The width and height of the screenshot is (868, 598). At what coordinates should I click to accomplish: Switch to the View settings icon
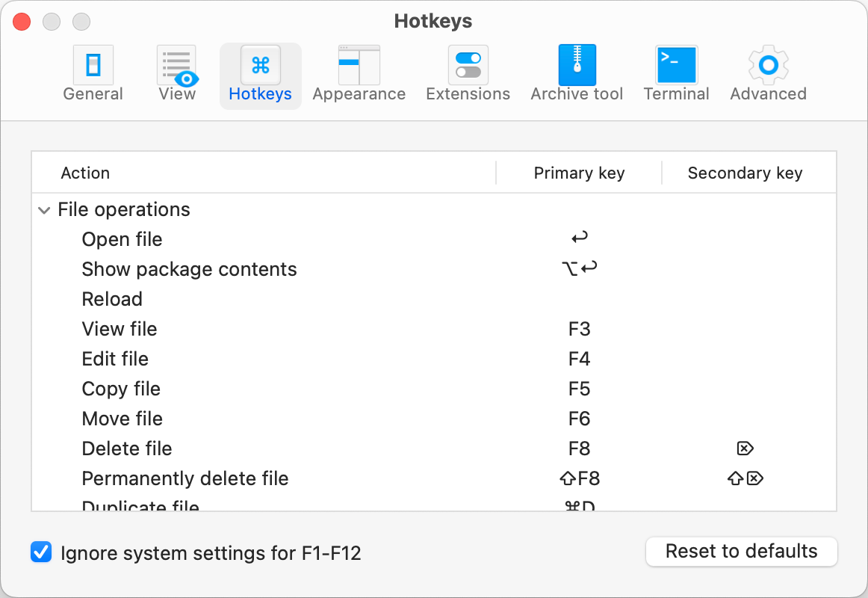coord(176,73)
